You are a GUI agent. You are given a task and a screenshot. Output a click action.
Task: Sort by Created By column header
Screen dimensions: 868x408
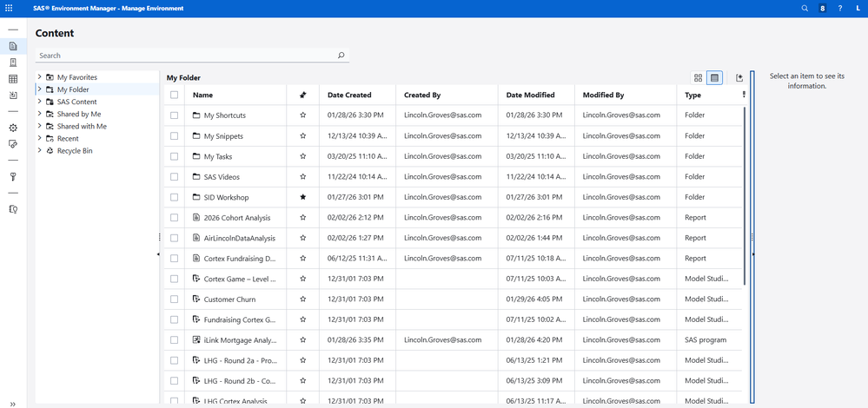pyautogui.click(x=421, y=95)
